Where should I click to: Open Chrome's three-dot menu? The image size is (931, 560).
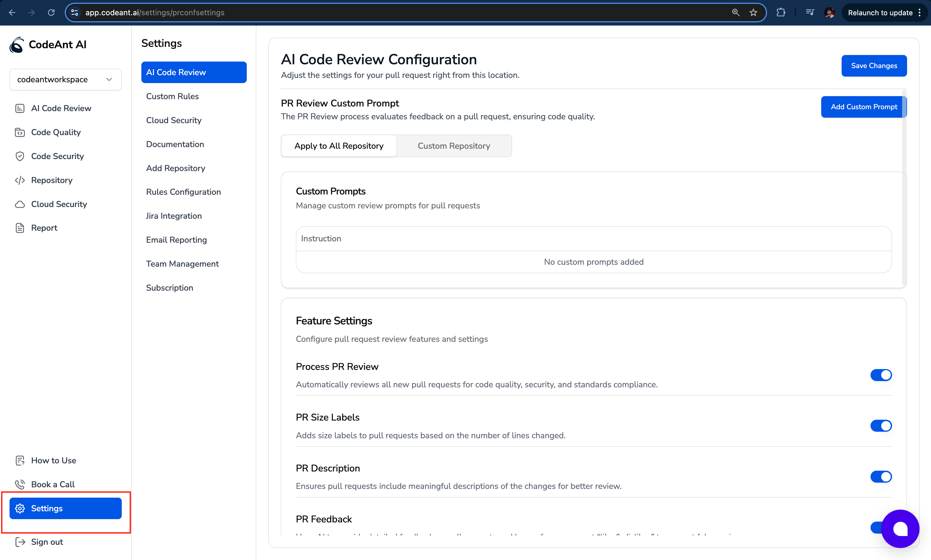[920, 13]
